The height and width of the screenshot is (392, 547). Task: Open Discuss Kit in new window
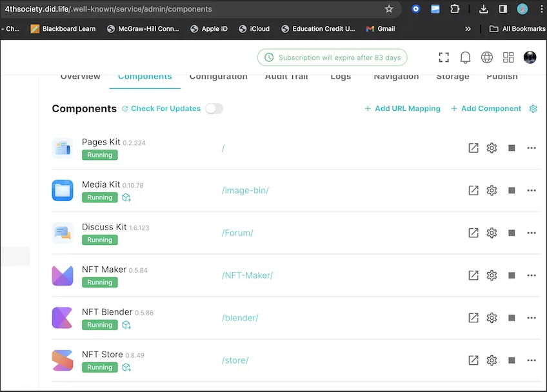click(x=473, y=233)
